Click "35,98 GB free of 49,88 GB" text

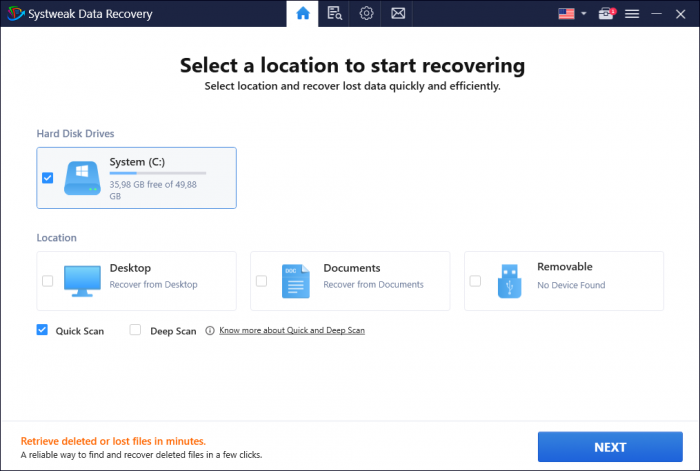153,190
